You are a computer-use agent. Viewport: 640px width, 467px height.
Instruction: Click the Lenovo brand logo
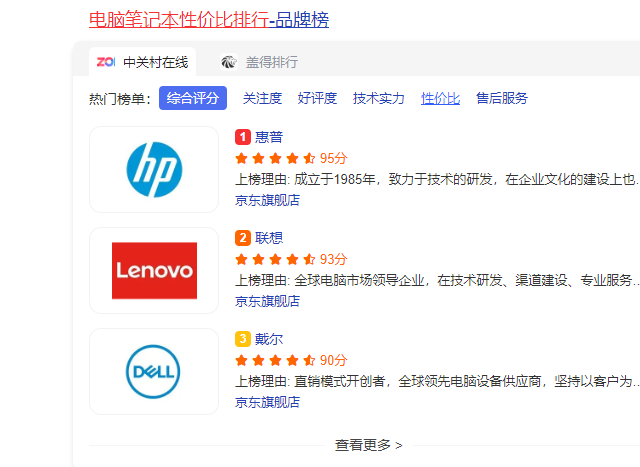click(154, 270)
